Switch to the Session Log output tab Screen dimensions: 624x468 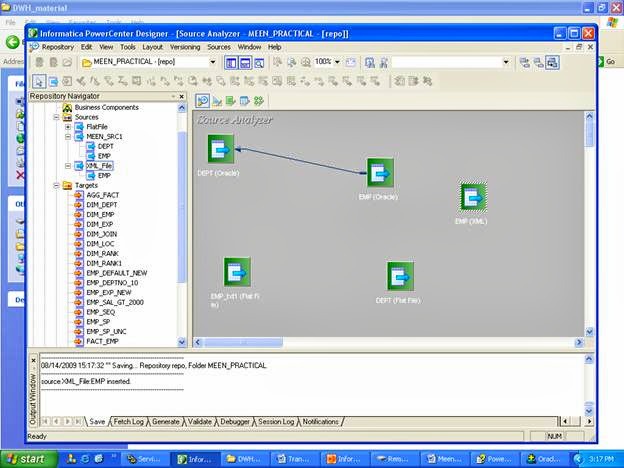(x=276, y=421)
